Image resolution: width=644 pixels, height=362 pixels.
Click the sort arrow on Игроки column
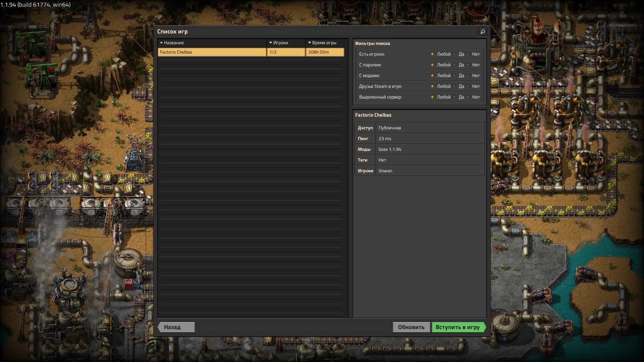271,43
